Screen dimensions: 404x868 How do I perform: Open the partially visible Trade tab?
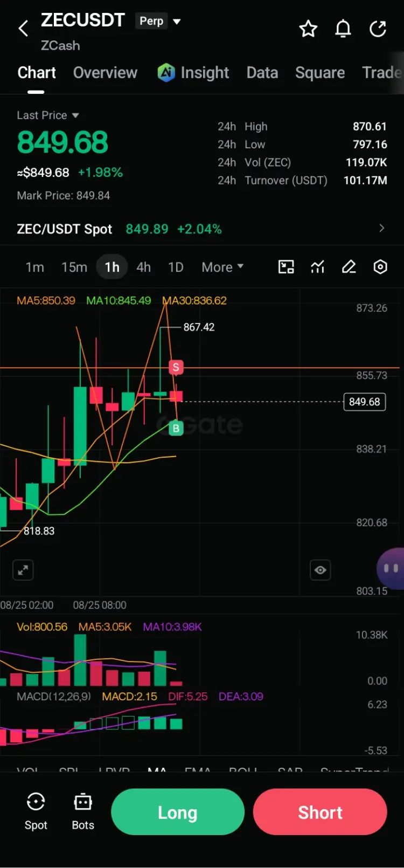(382, 73)
